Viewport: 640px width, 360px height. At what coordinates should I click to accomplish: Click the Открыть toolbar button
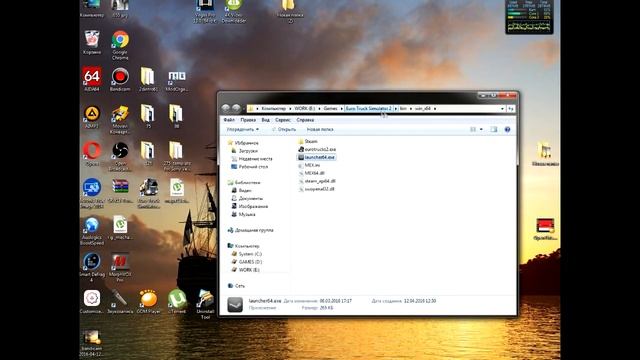coord(284,129)
